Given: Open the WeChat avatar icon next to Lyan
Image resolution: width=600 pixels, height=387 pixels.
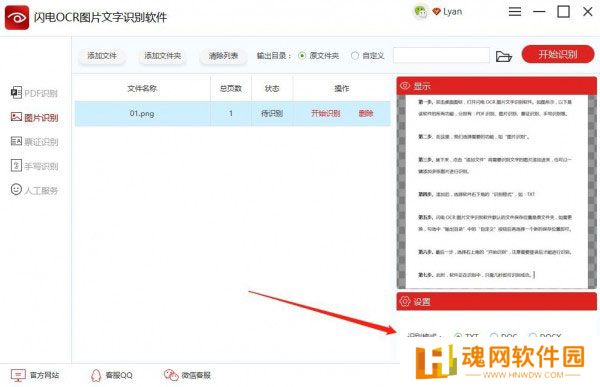Looking at the screenshot, I should click(421, 12).
